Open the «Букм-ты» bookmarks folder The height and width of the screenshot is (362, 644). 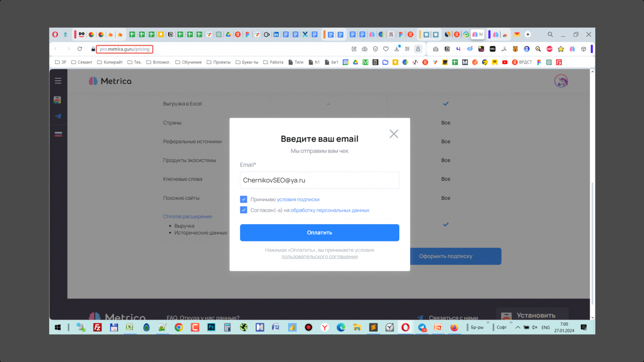pyautogui.click(x=247, y=62)
